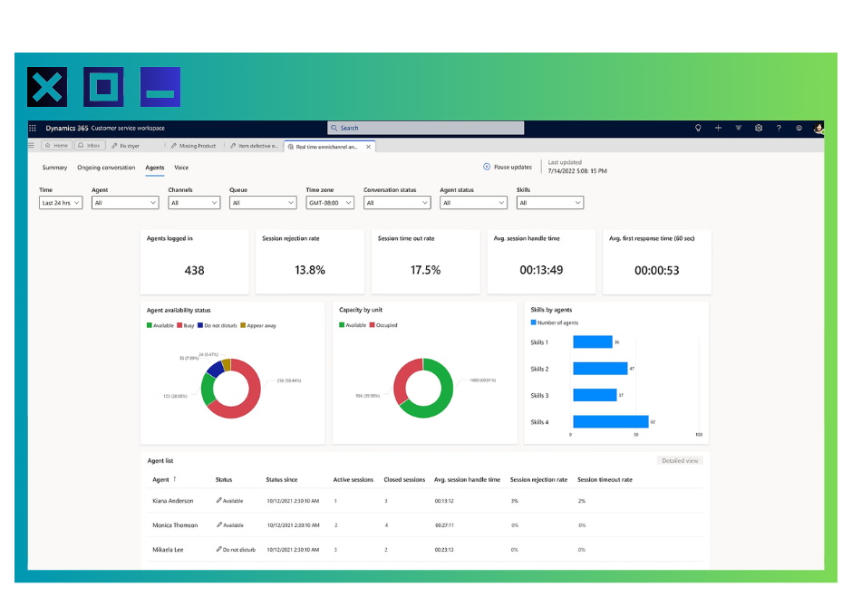Click the plus icon in top bar

(x=718, y=129)
